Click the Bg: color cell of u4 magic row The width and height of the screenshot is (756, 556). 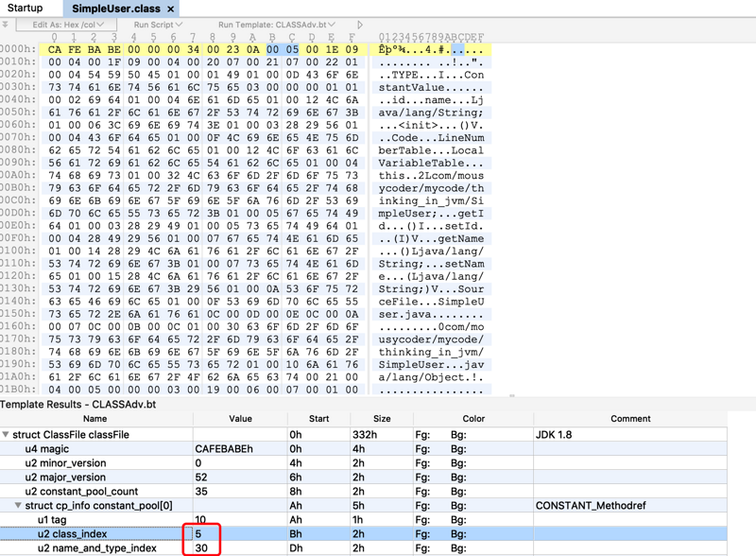[x=458, y=449]
